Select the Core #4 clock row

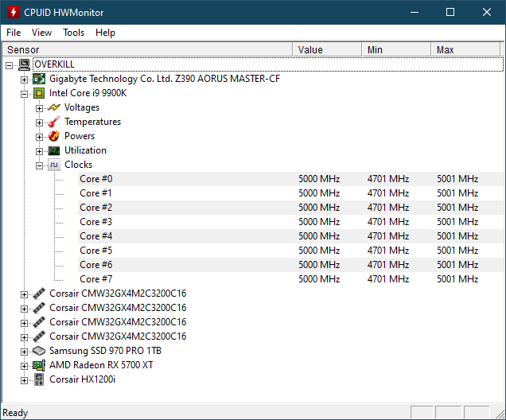pyautogui.click(x=290, y=236)
